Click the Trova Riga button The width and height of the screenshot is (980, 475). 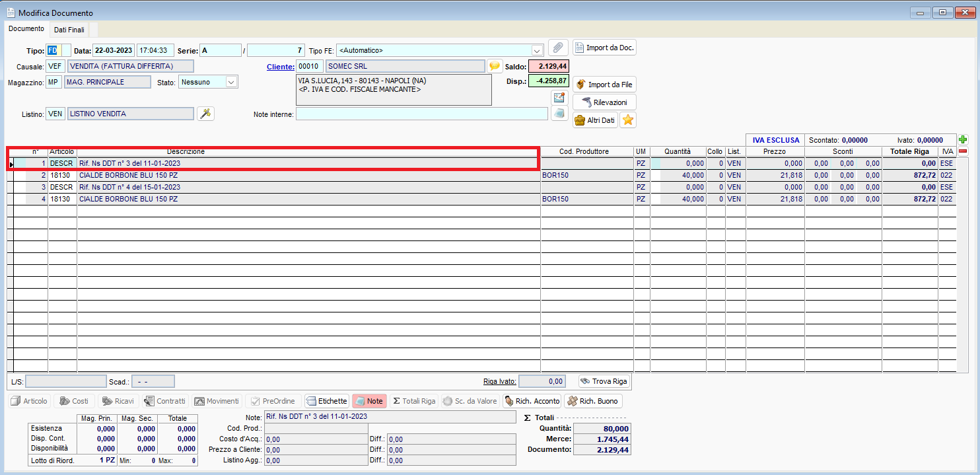click(x=604, y=381)
